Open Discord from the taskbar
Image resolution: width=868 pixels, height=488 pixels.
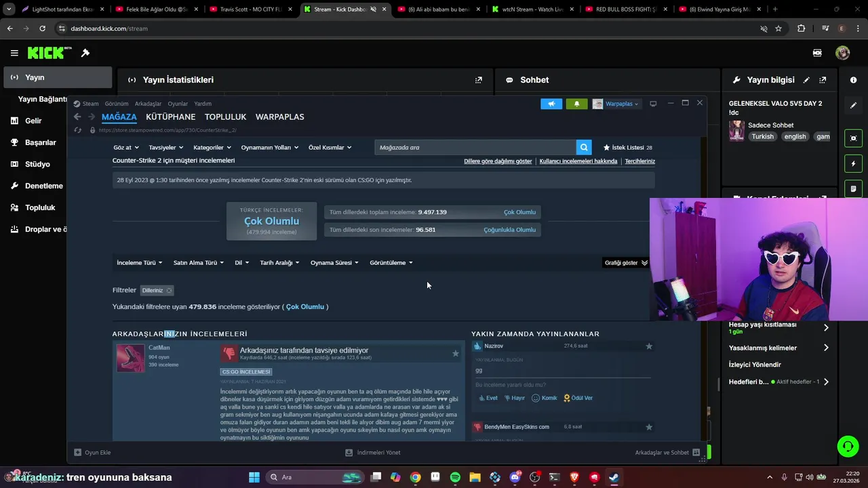coord(515,477)
